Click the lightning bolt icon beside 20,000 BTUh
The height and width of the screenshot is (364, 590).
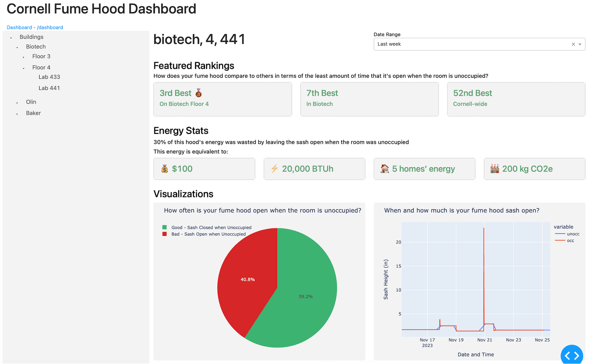coord(274,169)
